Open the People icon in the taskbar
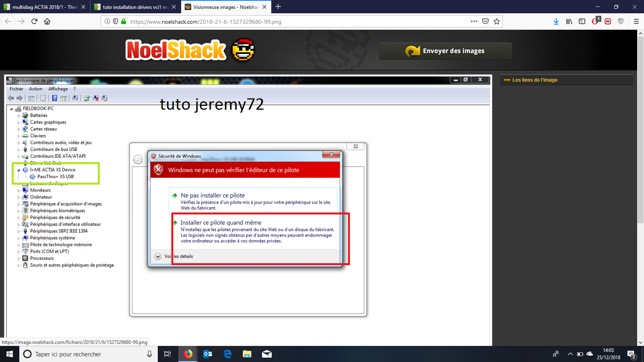 [x=556, y=354]
